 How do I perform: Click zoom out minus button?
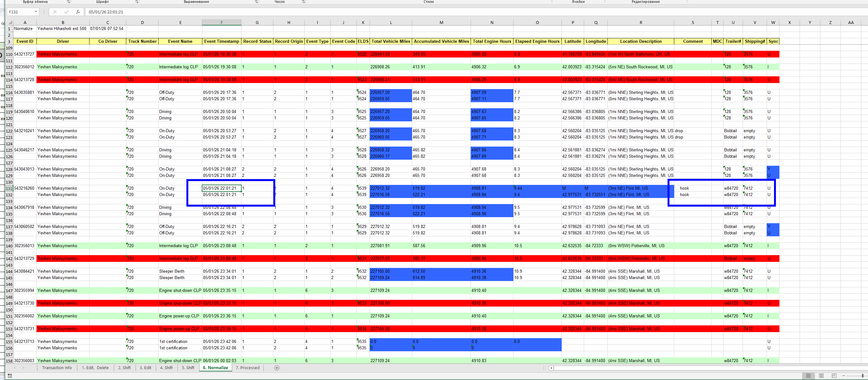click(x=844, y=376)
